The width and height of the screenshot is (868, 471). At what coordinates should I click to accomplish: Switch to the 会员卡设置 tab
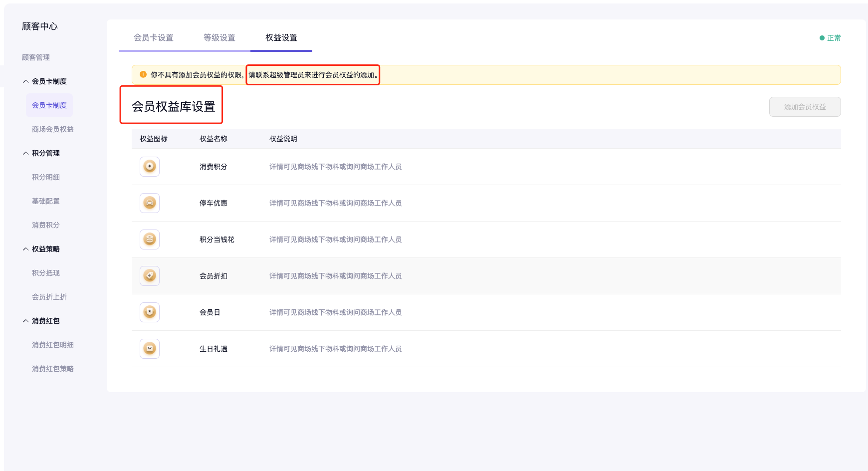click(154, 38)
